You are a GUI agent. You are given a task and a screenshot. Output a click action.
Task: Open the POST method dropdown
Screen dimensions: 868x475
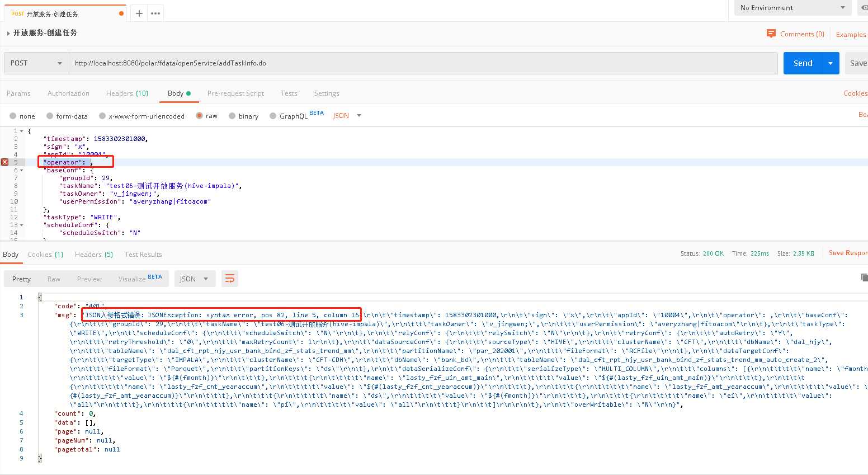point(36,63)
